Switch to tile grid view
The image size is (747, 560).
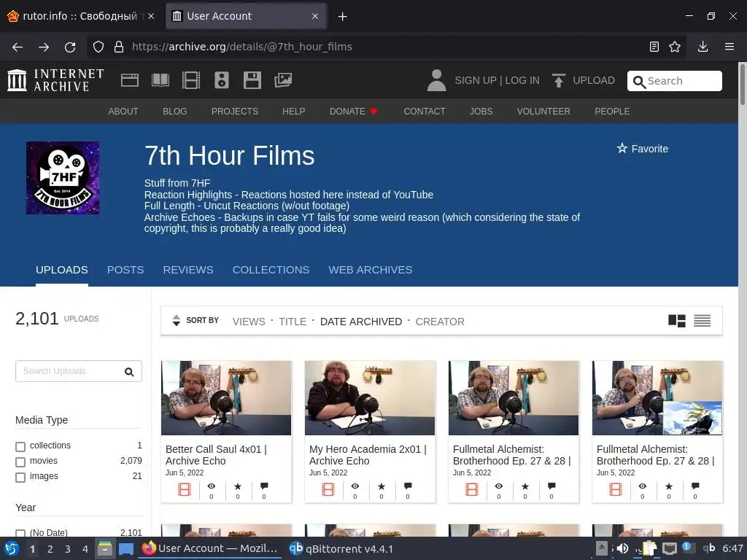tap(676, 321)
